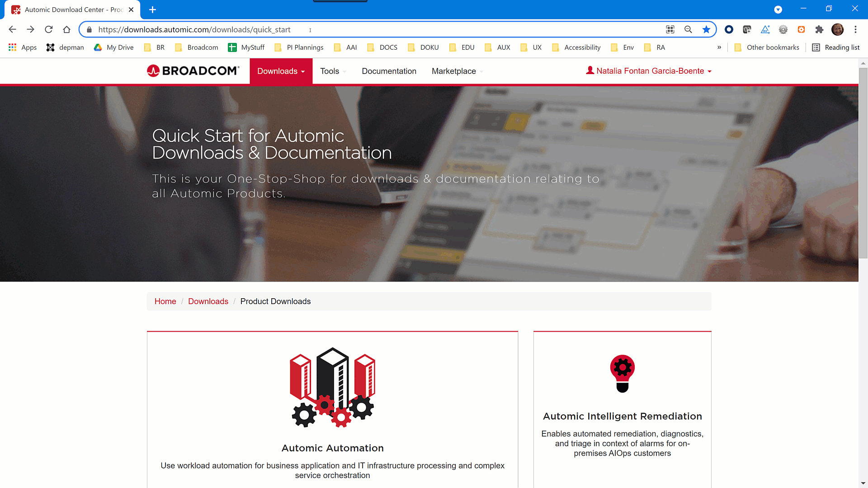Click the site security padlock icon
Image resolution: width=868 pixels, height=488 pixels.
[x=89, y=29]
